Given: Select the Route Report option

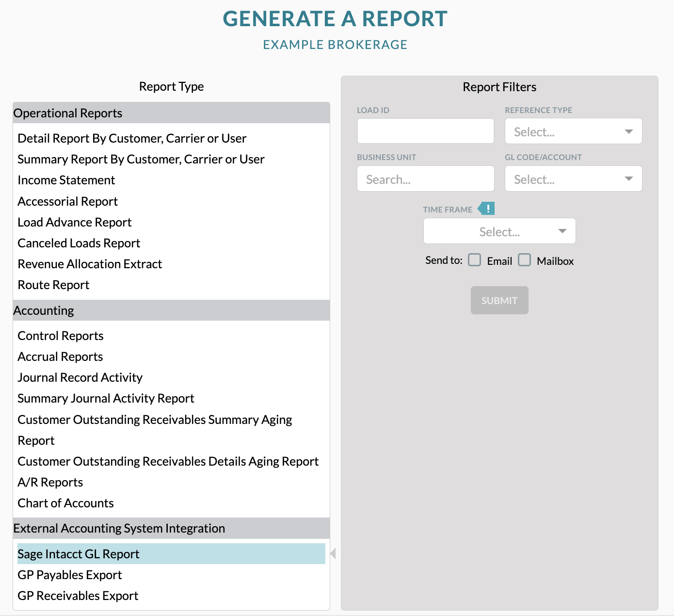Looking at the screenshot, I should (x=53, y=285).
